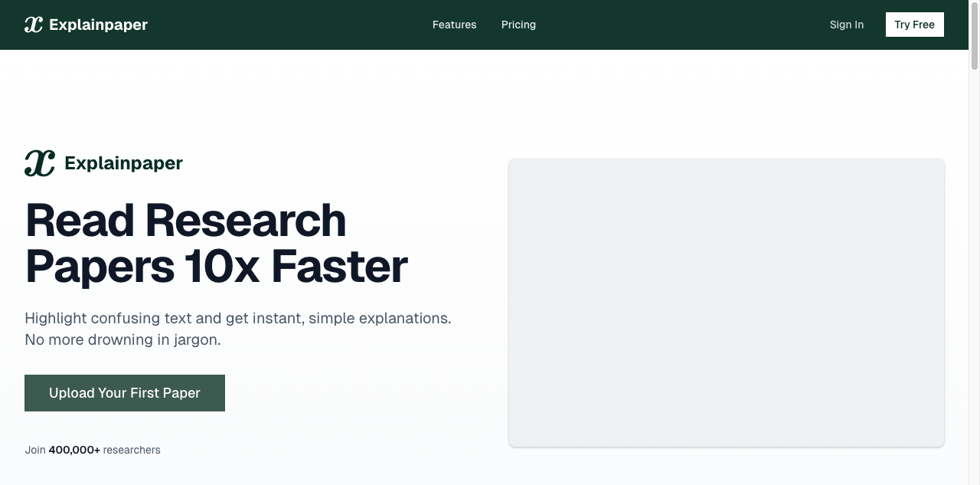Click the gray preview placeholder panel
The height and width of the screenshot is (485, 980).
click(x=727, y=303)
